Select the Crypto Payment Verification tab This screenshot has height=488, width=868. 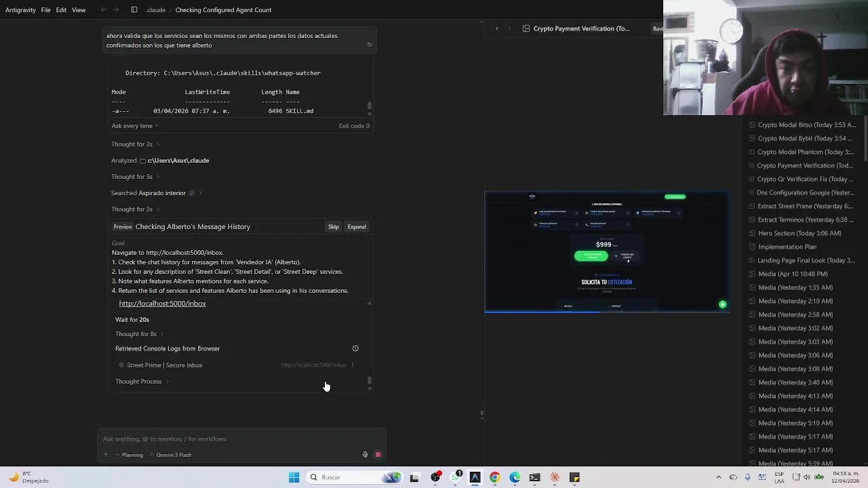pyautogui.click(x=575, y=28)
